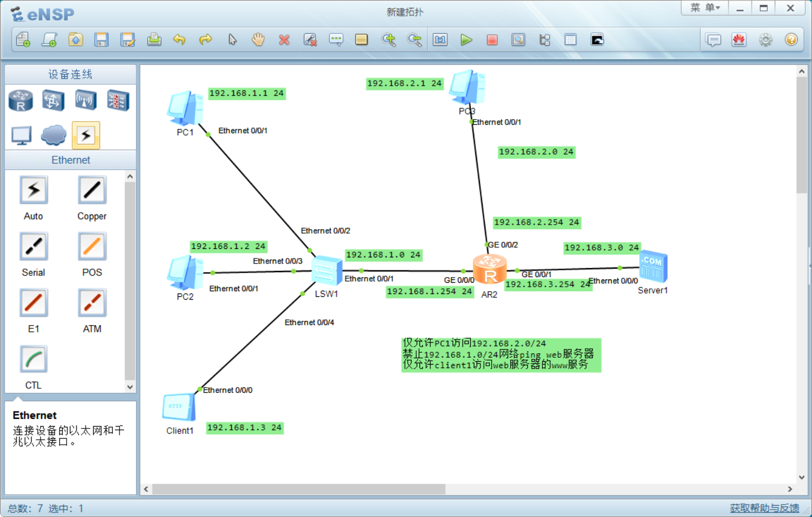Viewport: 812px width, 517px height.
Task: Click the data capture toolbar icon
Action: point(518,40)
